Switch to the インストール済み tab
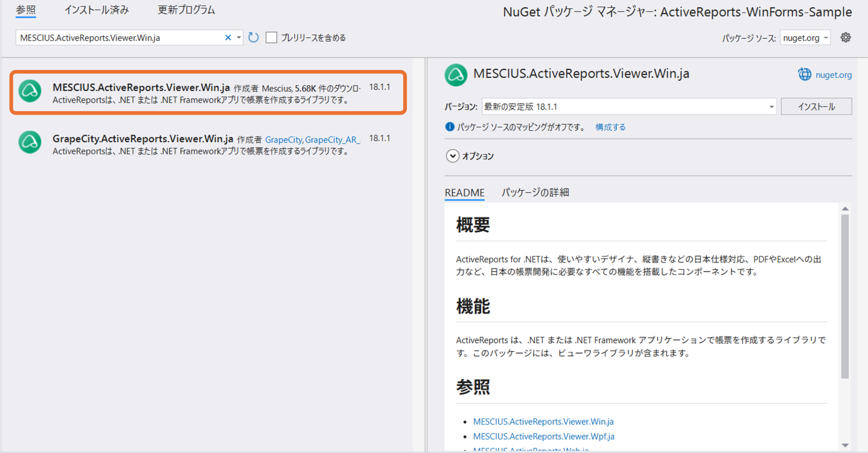This screenshot has width=868, height=453. (97, 10)
